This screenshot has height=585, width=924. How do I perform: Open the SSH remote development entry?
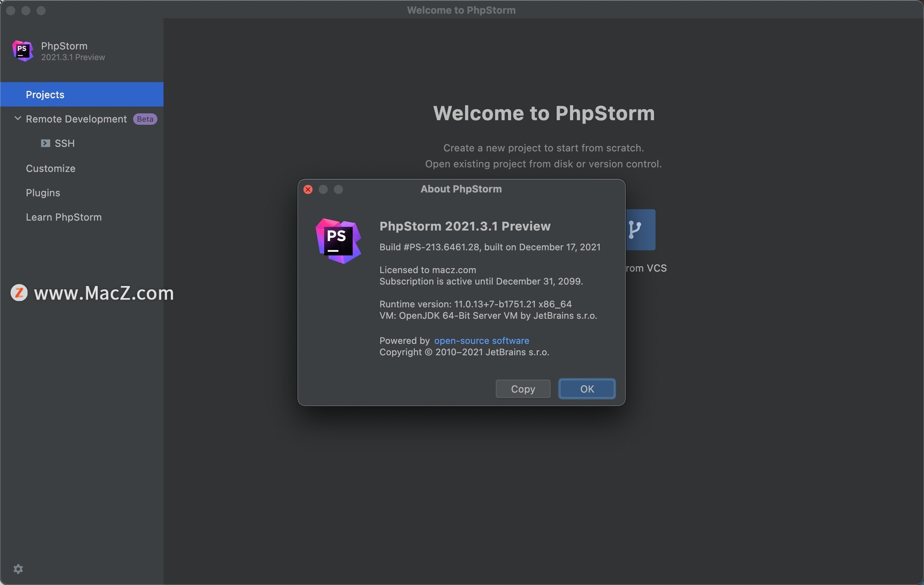(x=64, y=143)
